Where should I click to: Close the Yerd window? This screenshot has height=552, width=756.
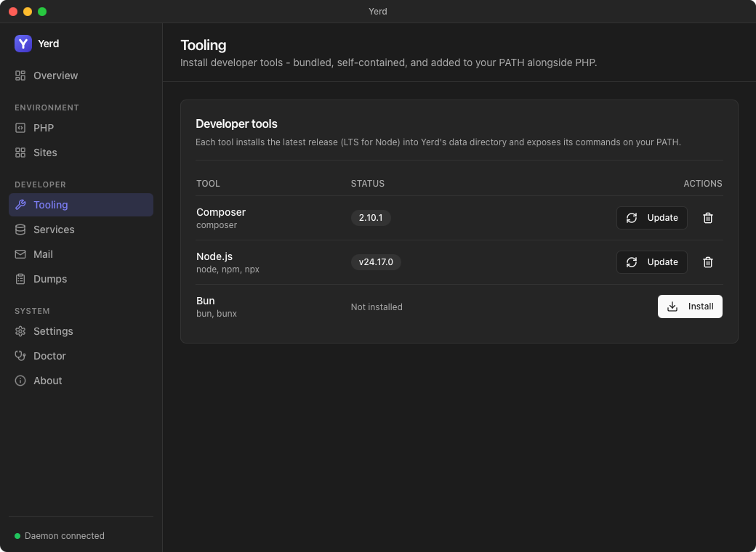[x=14, y=12]
